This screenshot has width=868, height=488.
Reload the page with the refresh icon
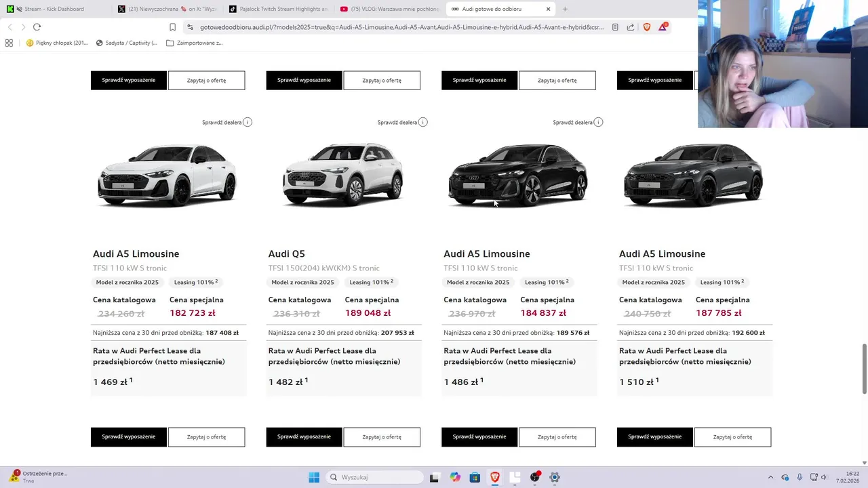point(37,27)
